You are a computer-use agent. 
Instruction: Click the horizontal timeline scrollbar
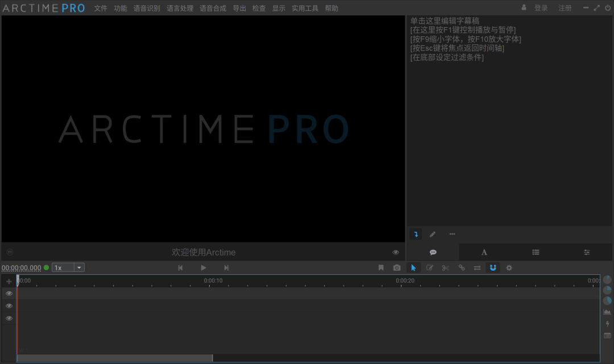coord(115,358)
